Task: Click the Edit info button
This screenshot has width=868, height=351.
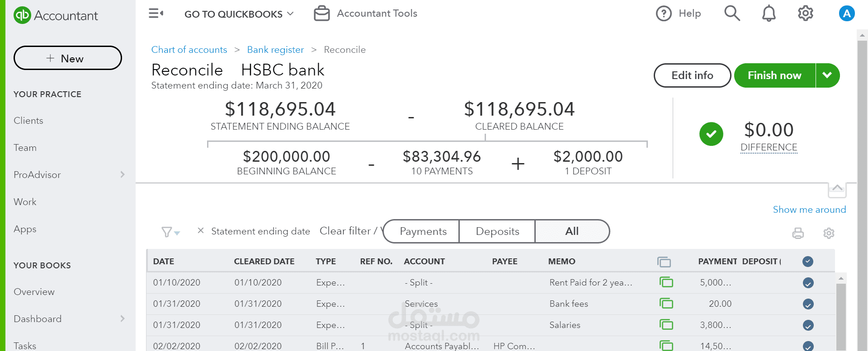Action: pos(692,75)
